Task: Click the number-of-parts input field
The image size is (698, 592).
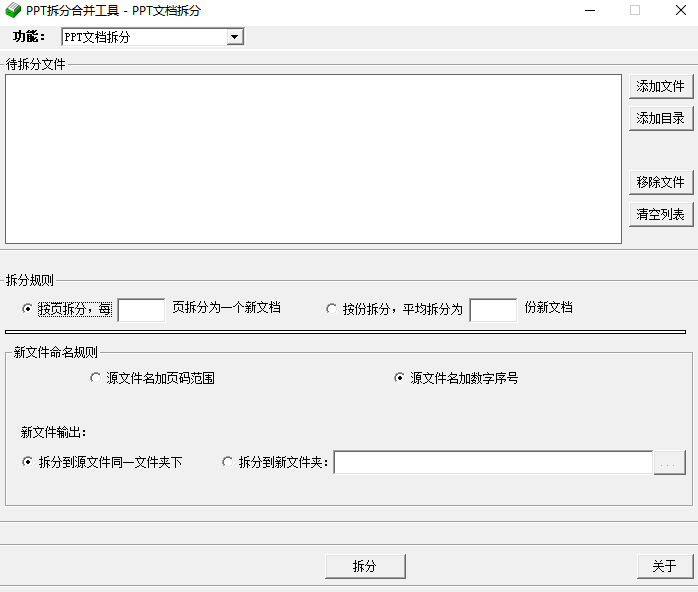Action: tap(493, 310)
